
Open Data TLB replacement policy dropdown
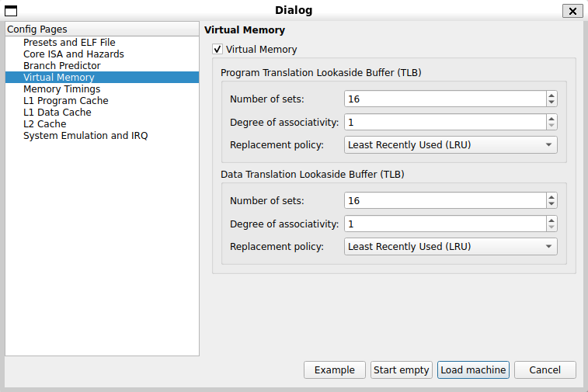[451, 247]
